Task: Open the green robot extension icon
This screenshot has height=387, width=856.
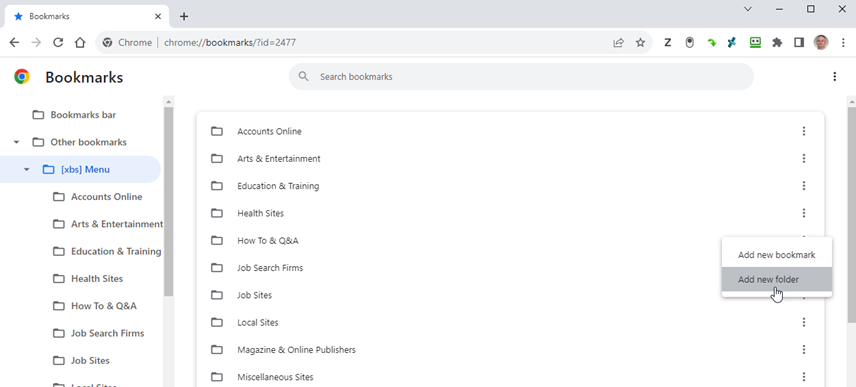Action: click(755, 43)
